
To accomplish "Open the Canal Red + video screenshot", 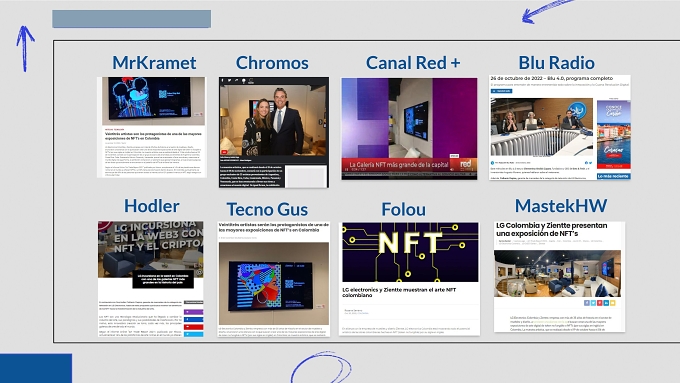I will (x=409, y=128).
